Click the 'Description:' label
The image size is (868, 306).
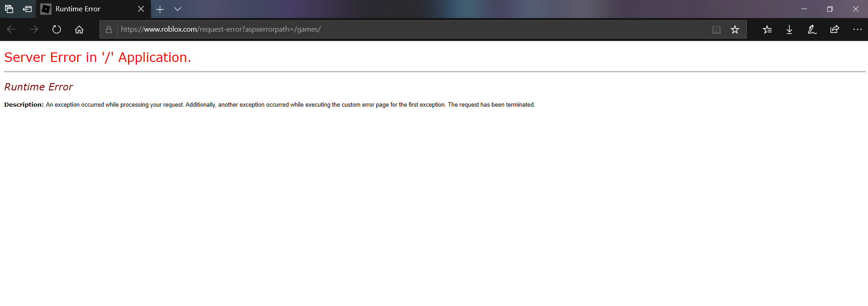click(x=24, y=104)
